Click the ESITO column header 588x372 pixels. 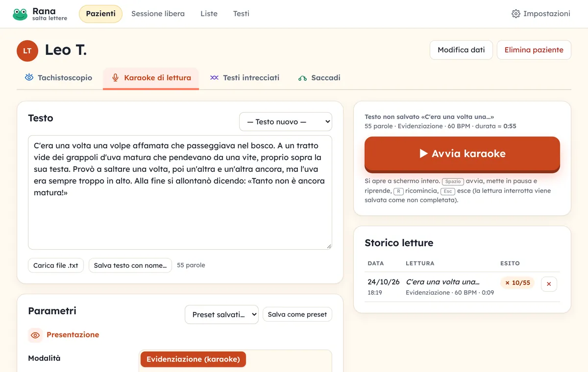pos(510,263)
